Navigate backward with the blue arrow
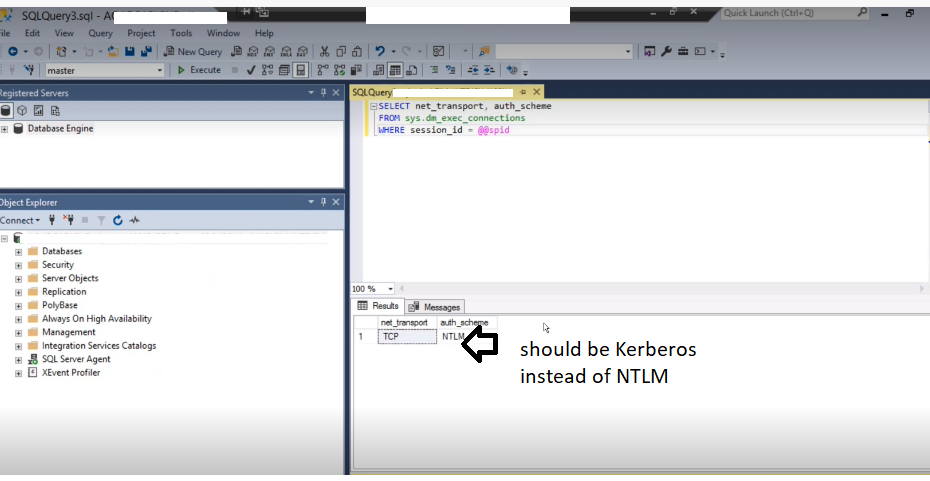930x481 pixels. 13,52
